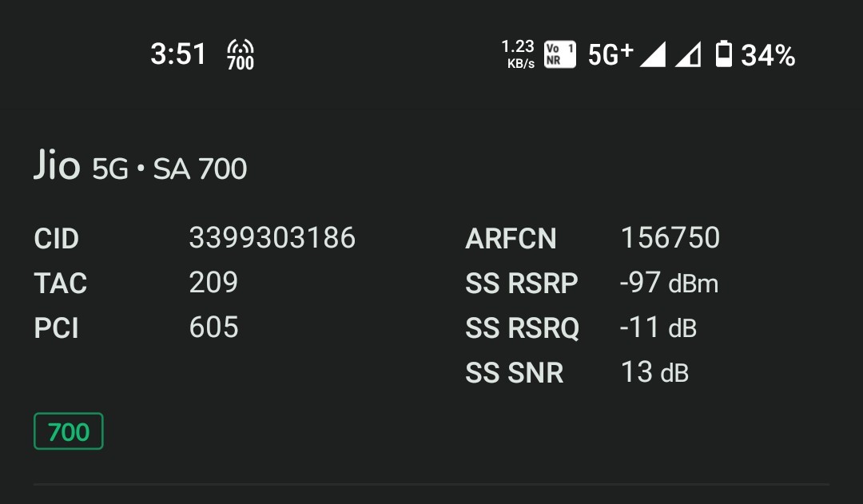Tap the 700 notification icon beside the clock
Screen dimensions: 863x504
(240, 54)
